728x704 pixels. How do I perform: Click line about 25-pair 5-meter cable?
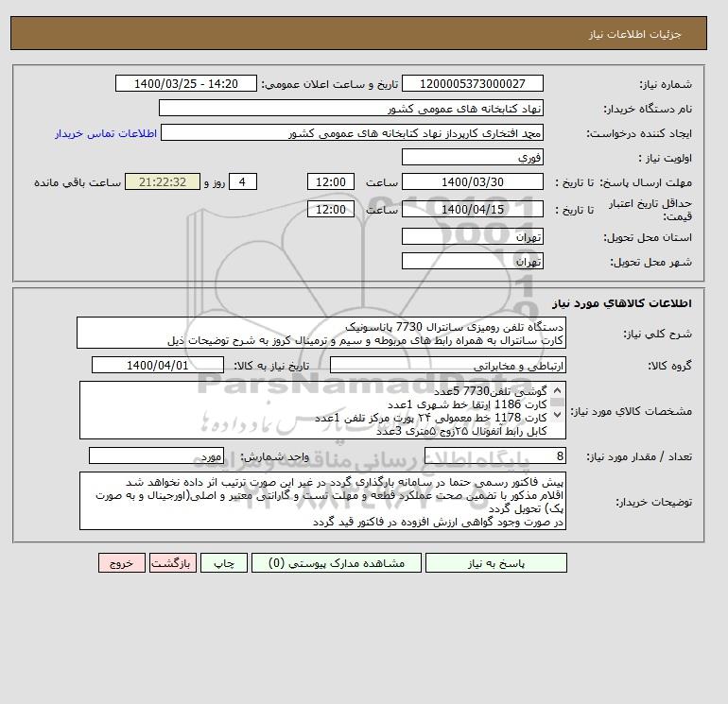click(x=461, y=431)
